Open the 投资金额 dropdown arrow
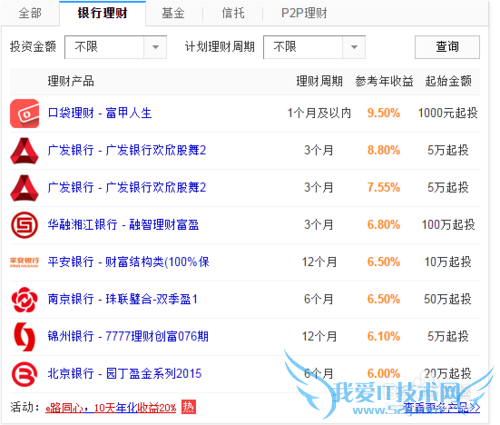 coord(155,47)
